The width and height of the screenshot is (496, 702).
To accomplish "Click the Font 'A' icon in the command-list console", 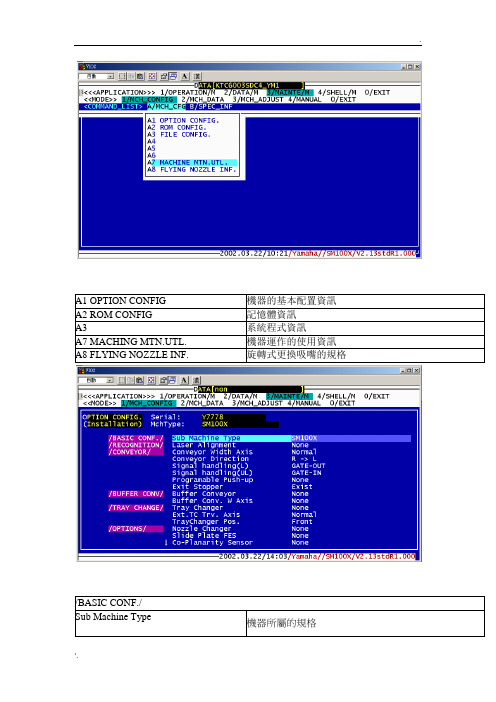I will pyautogui.click(x=184, y=77).
